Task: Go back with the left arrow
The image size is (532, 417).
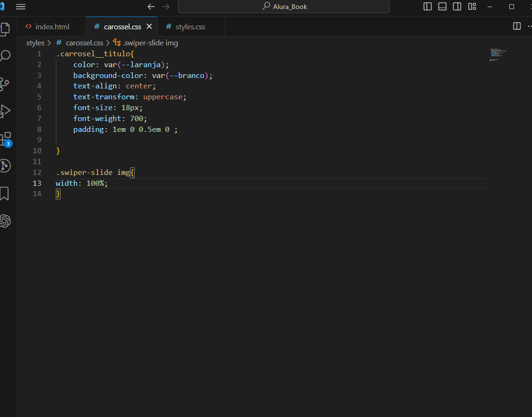Action: (x=151, y=7)
